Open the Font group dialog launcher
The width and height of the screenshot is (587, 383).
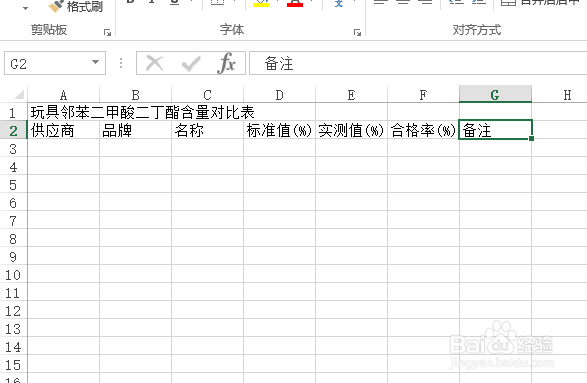pos(357,33)
